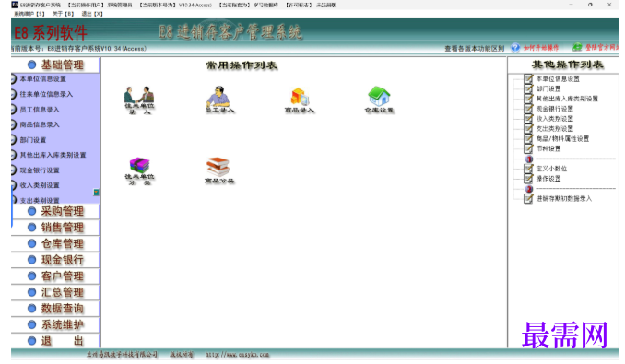Expand the 销售管理 section
The image size is (625, 364).
click(x=55, y=228)
